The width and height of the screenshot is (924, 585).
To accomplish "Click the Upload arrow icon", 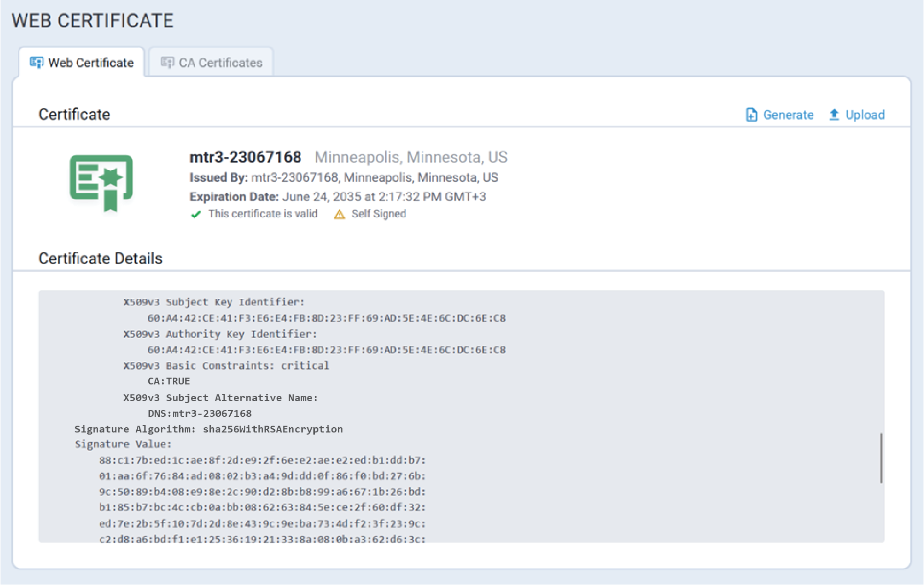I will pyautogui.click(x=834, y=115).
